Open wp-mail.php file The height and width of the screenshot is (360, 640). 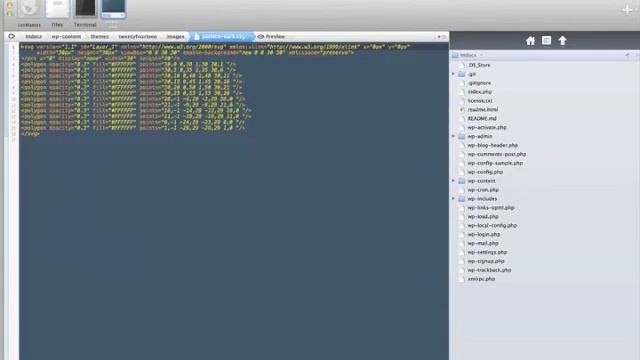483,243
